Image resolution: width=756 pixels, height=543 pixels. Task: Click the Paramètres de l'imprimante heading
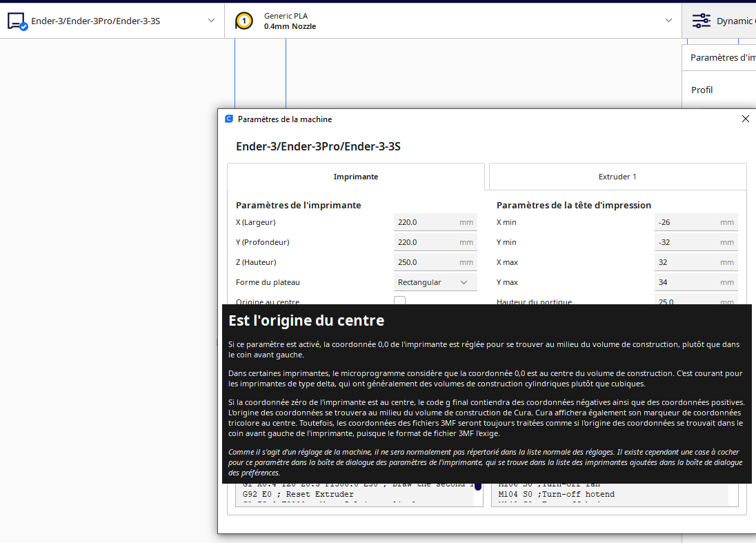coord(299,205)
